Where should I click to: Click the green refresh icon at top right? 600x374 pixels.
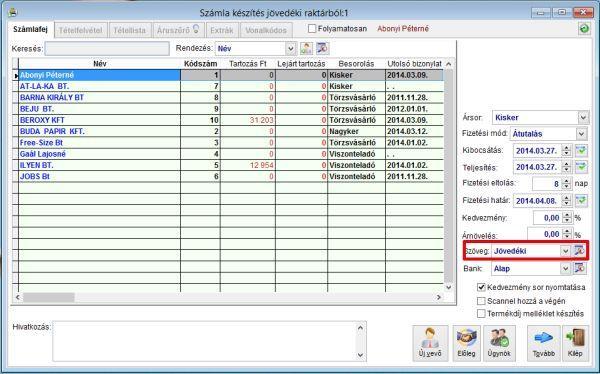click(x=584, y=29)
